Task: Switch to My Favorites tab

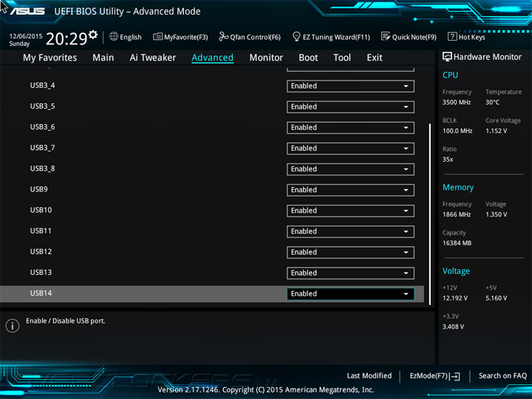Action: [50, 58]
